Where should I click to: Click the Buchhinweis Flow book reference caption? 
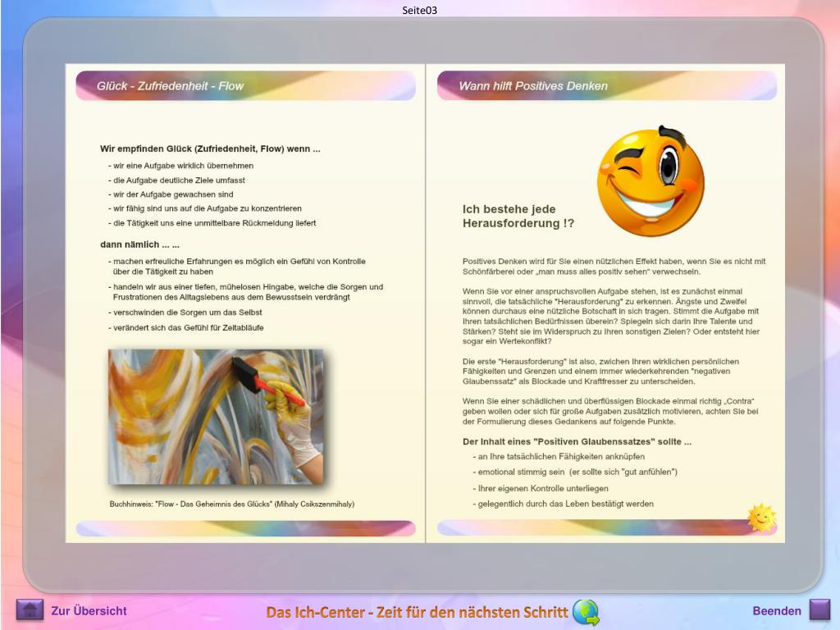click(232, 504)
